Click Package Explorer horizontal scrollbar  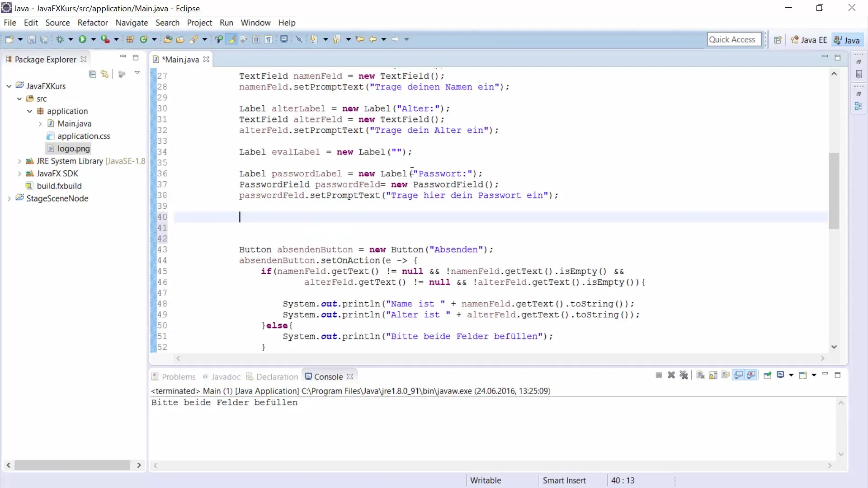click(x=72, y=465)
